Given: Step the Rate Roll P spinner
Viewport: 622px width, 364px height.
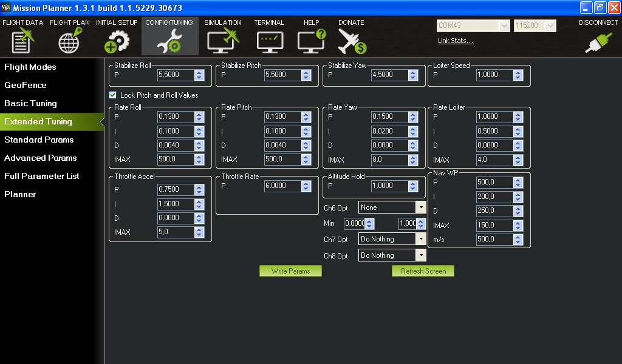Looking at the screenshot, I should [x=199, y=117].
